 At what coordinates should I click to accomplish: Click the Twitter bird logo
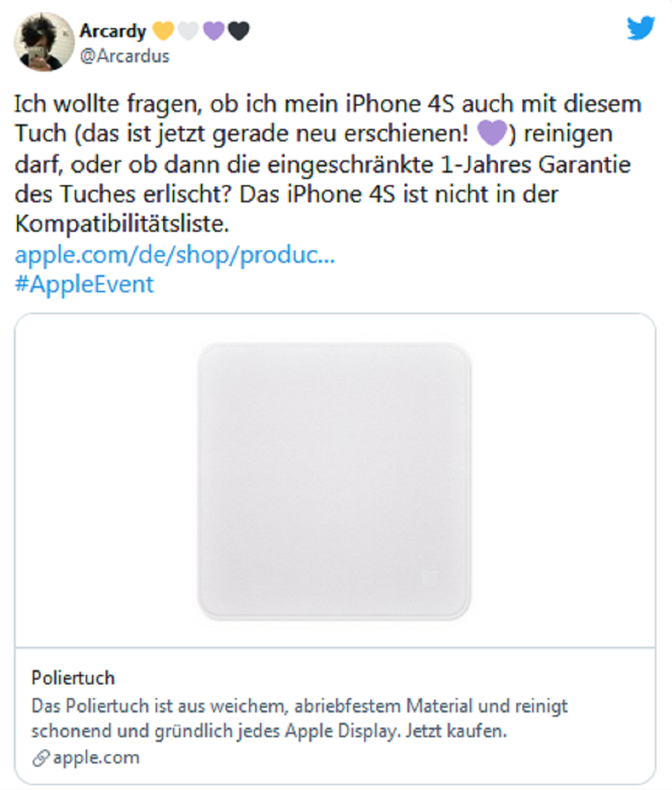click(640, 27)
